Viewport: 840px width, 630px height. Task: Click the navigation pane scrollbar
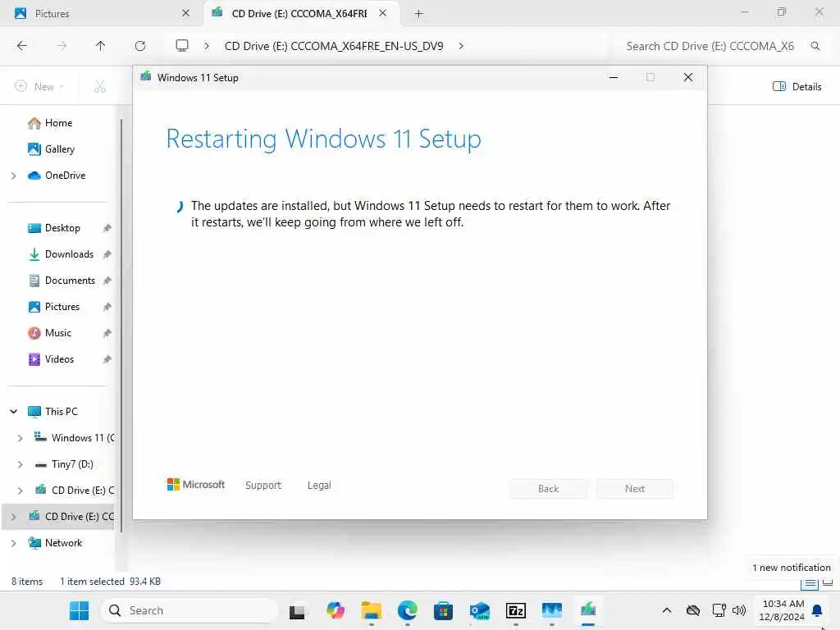tap(121, 326)
